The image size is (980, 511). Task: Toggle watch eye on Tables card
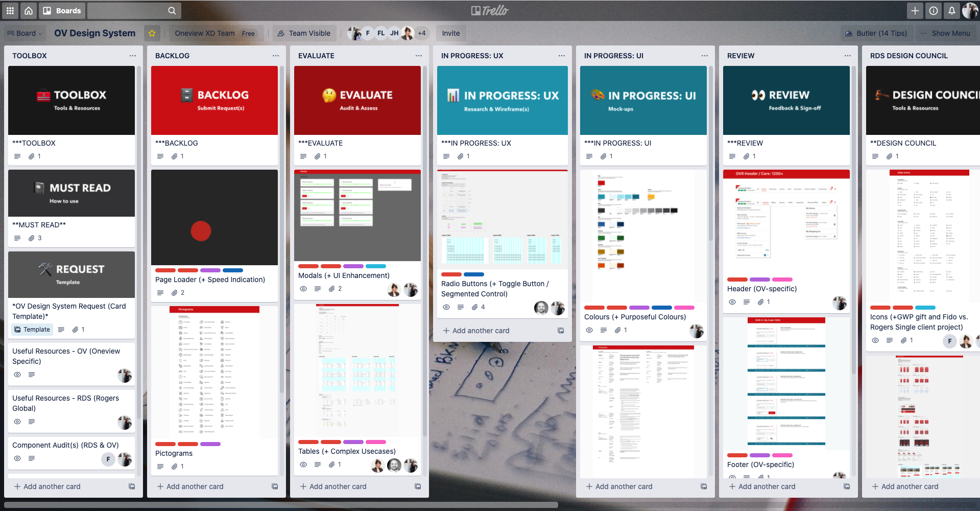click(303, 464)
